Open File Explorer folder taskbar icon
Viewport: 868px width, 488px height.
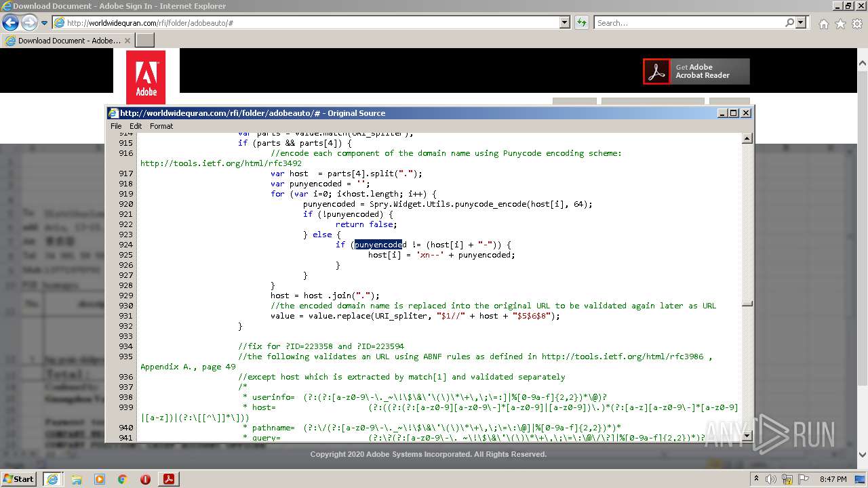click(76, 479)
